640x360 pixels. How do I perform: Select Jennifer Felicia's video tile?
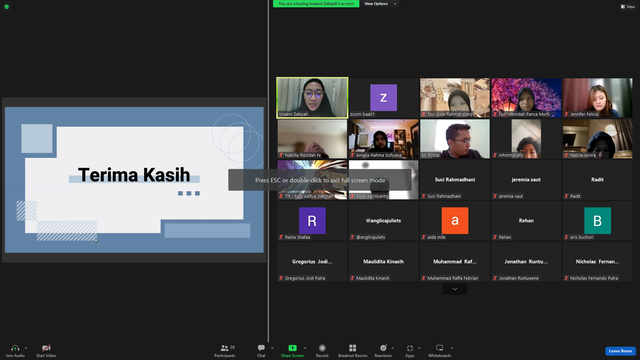pos(597,98)
